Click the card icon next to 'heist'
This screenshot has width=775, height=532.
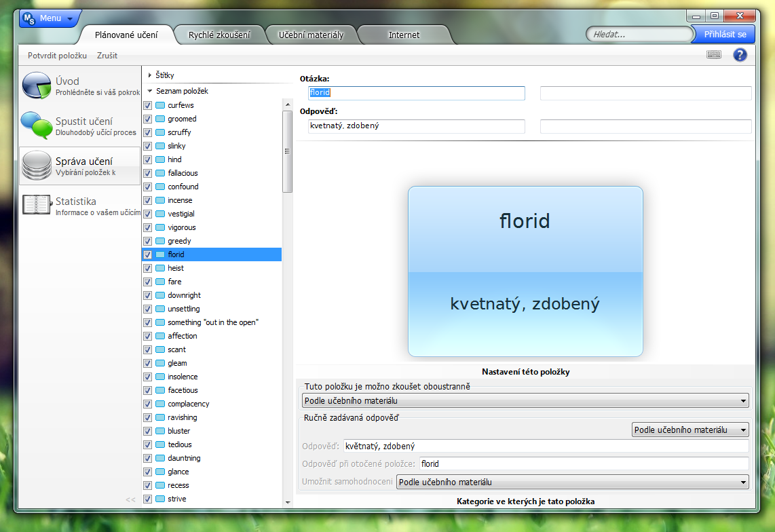tap(160, 268)
